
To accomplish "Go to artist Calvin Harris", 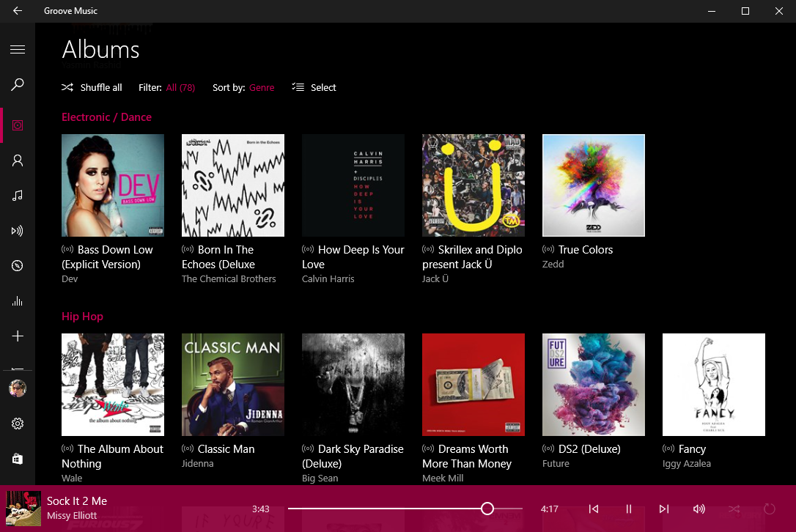I will click(328, 278).
